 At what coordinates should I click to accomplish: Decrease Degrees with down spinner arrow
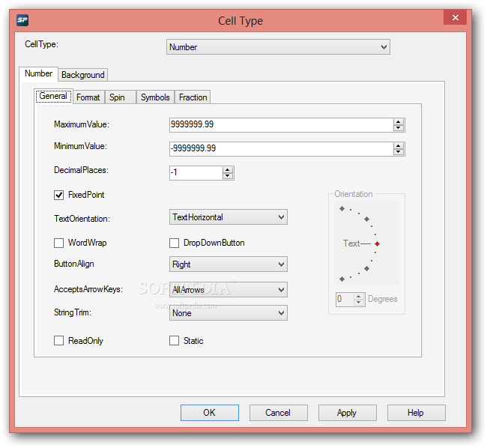point(359,303)
